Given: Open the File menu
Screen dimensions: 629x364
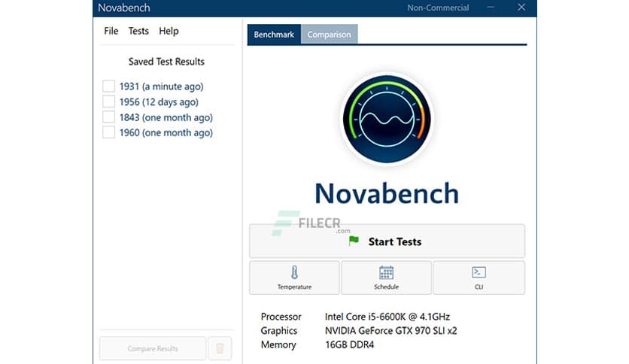Looking at the screenshot, I should point(111,31).
